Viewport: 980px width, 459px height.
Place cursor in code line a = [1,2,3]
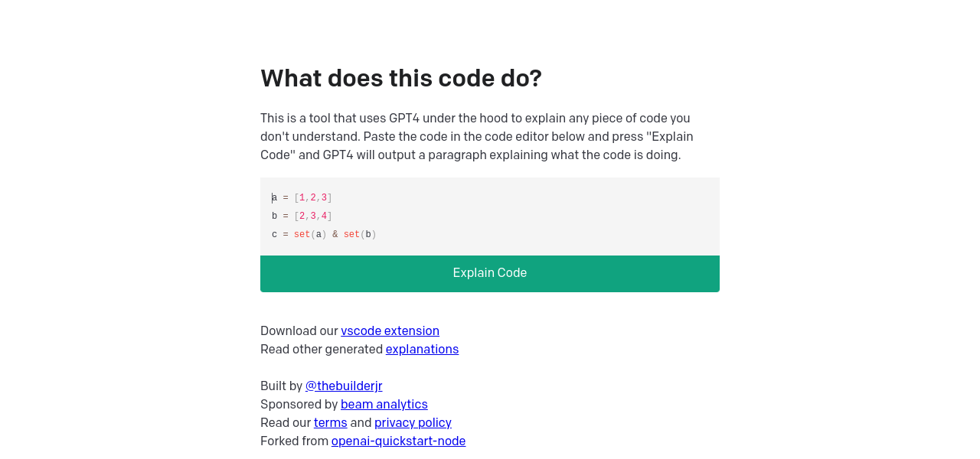pos(302,198)
